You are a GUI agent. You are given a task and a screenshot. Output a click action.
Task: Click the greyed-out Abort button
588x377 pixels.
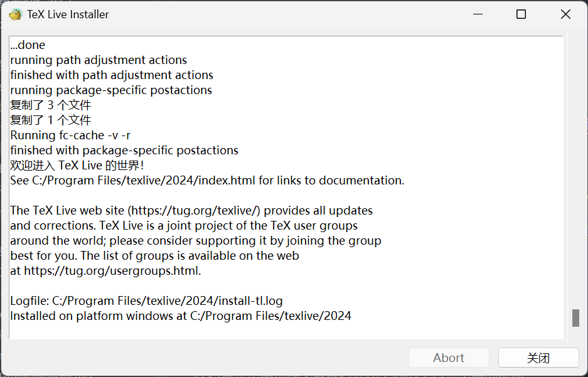click(x=449, y=358)
